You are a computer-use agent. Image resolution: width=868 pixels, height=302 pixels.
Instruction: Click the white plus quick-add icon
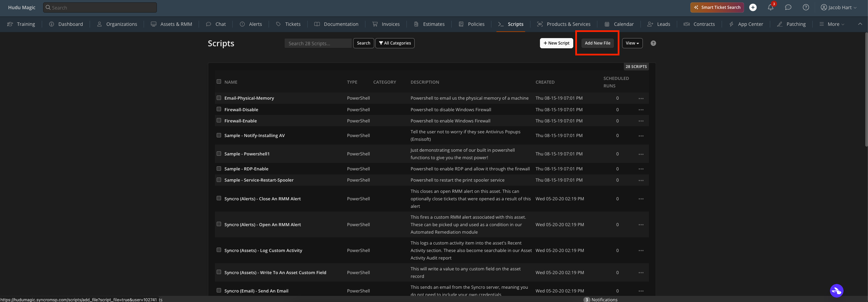point(753,7)
